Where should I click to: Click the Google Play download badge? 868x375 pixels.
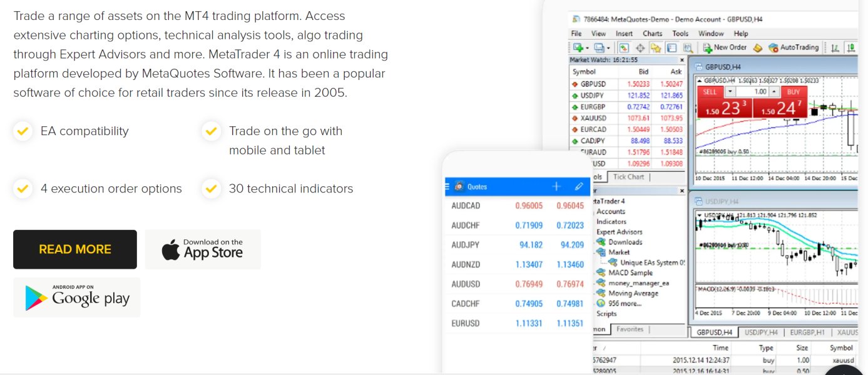pyautogui.click(x=77, y=297)
